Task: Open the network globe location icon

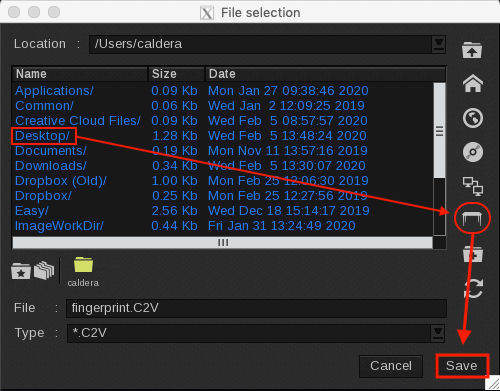Action: click(x=473, y=118)
